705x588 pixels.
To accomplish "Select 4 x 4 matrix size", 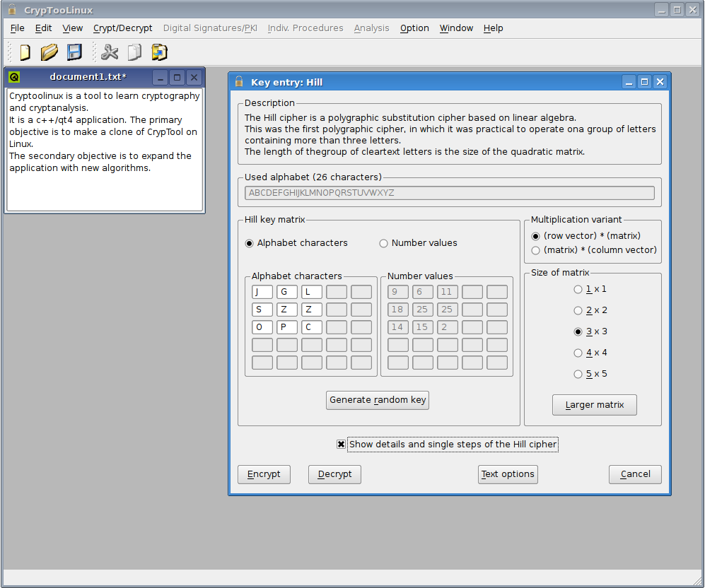I will click(x=590, y=353).
